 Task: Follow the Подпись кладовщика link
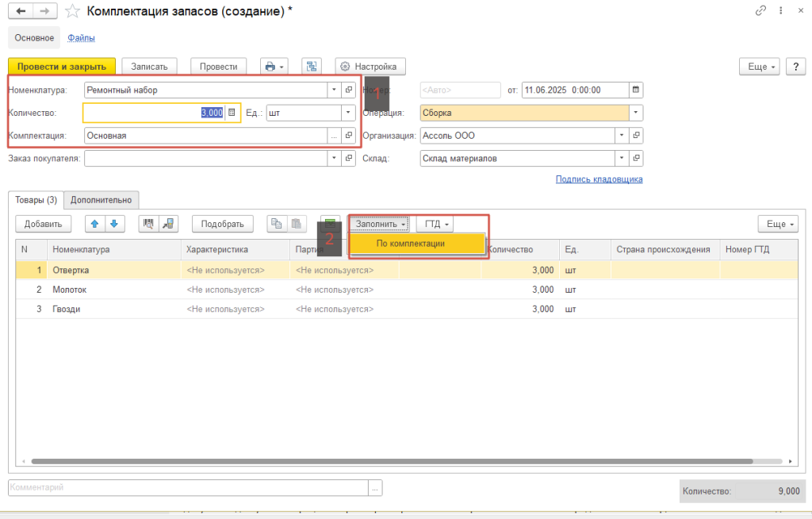click(599, 179)
